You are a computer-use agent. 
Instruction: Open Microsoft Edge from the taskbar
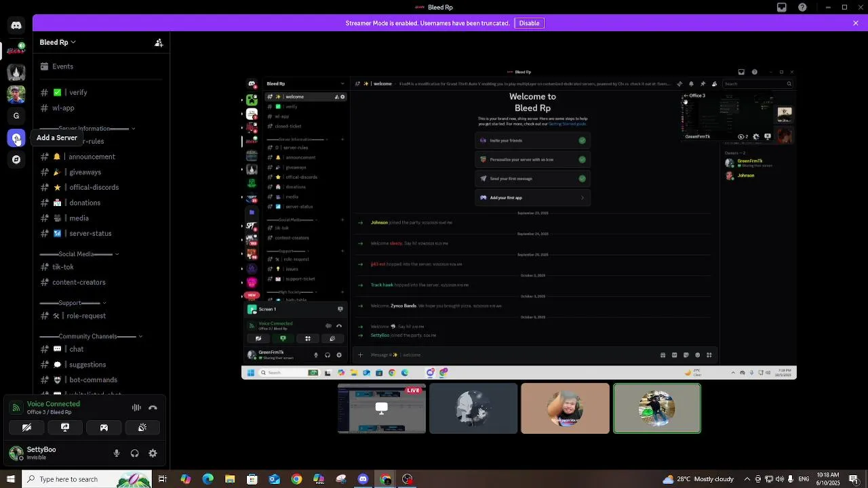click(208, 479)
